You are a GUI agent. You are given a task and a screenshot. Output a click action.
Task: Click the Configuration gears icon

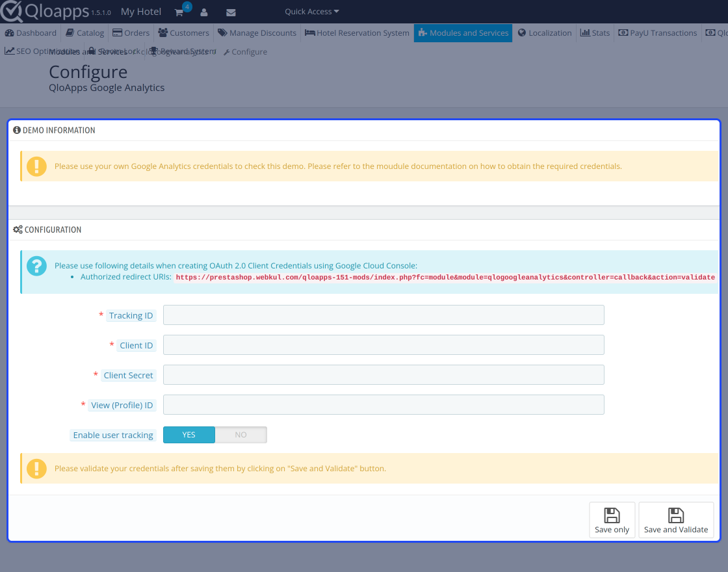[18, 229]
